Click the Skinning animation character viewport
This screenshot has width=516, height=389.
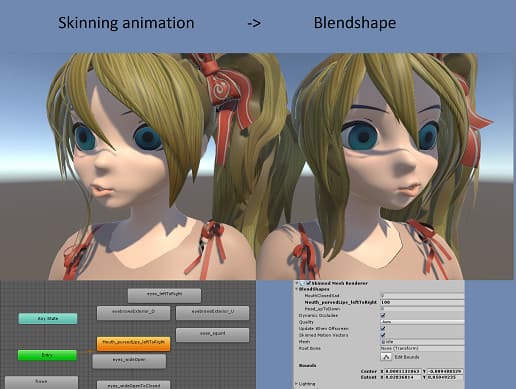pos(128,166)
